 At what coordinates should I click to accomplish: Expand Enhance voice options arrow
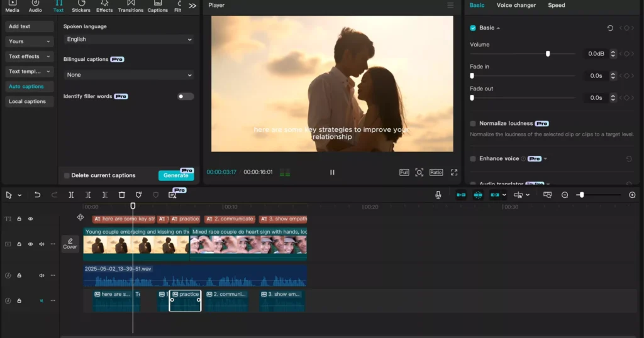(x=545, y=159)
